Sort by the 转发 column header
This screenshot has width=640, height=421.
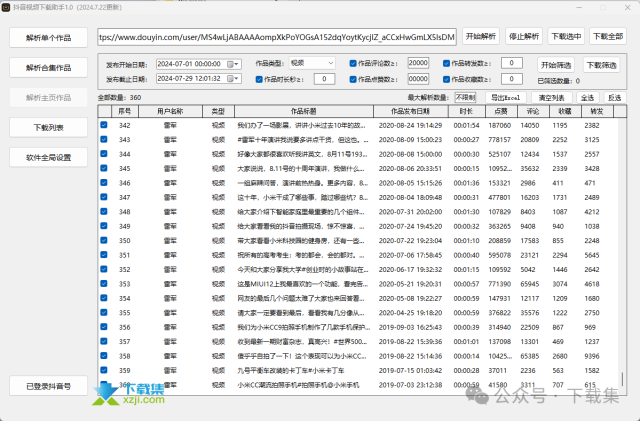pos(597,111)
